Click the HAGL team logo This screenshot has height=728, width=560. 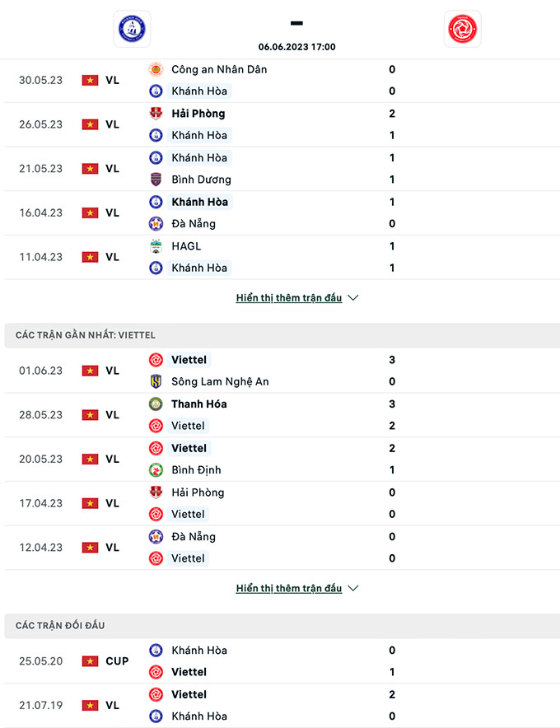[156, 246]
